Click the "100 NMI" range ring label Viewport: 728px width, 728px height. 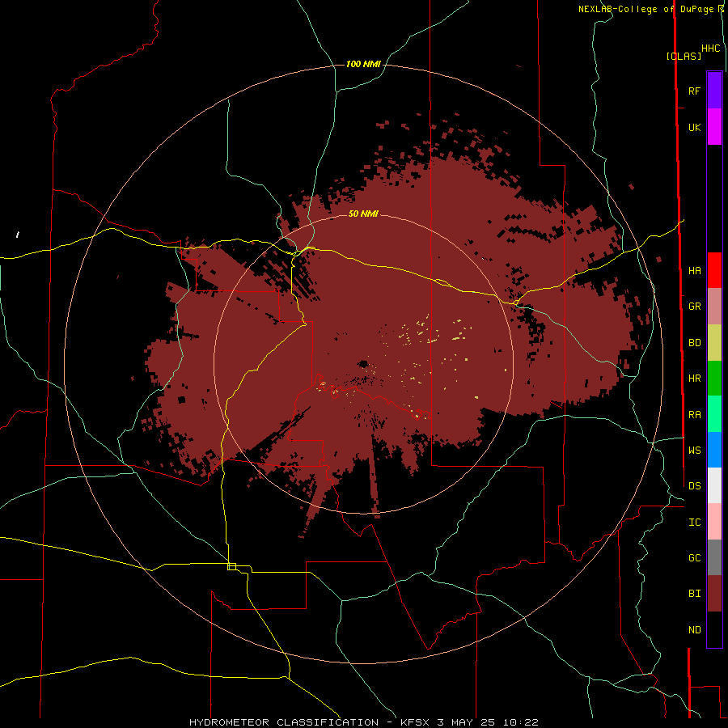coord(363,64)
